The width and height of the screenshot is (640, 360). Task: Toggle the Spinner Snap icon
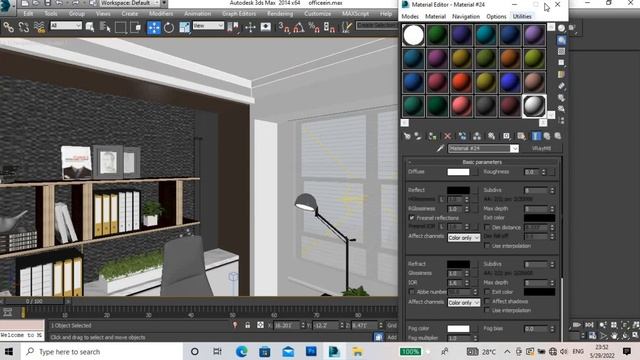point(329,27)
